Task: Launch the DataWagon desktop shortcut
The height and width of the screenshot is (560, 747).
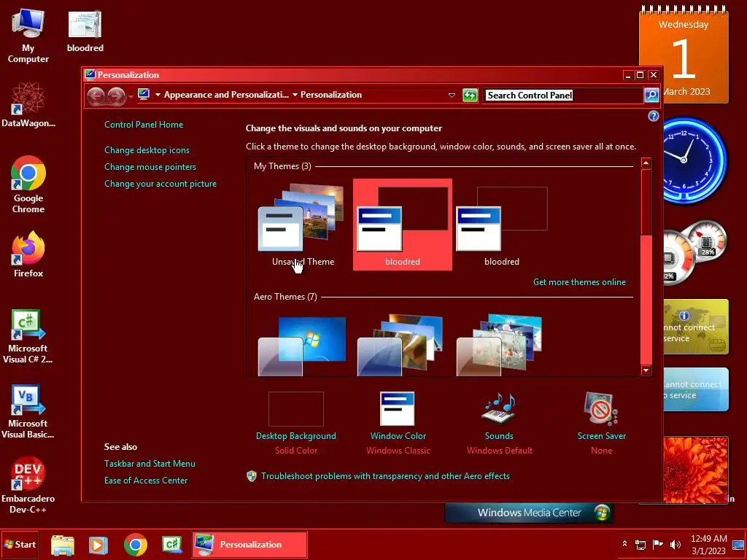Action: pyautogui.click(x=28, y=105)
